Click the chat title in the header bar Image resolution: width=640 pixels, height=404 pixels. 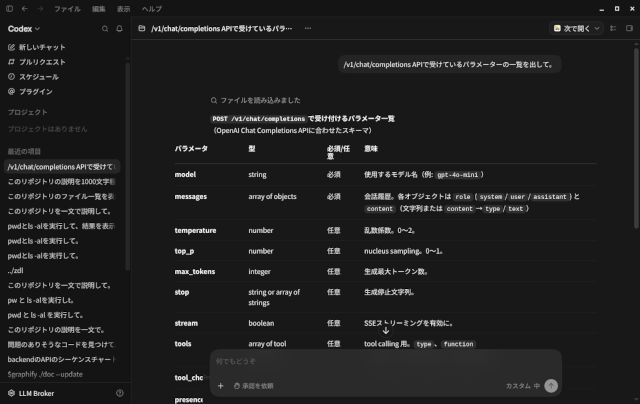pos(222,28)
